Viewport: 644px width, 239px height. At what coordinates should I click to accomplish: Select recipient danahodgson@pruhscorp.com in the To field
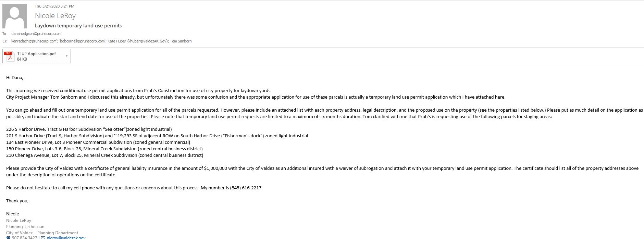[x=36, y=34]
